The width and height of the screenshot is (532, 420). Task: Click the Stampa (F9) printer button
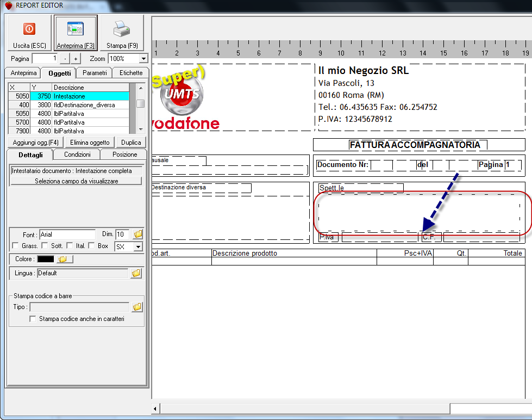click(x=122, y=33)
